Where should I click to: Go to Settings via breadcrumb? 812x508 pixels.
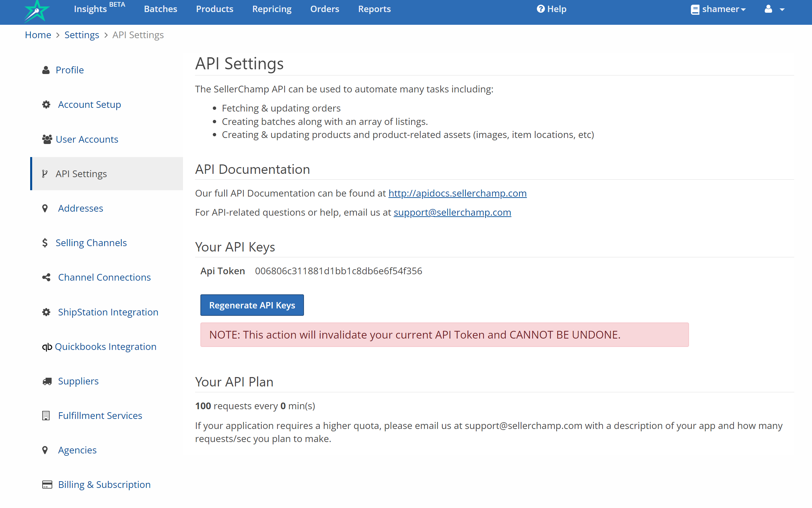click(x=82, y=35)
